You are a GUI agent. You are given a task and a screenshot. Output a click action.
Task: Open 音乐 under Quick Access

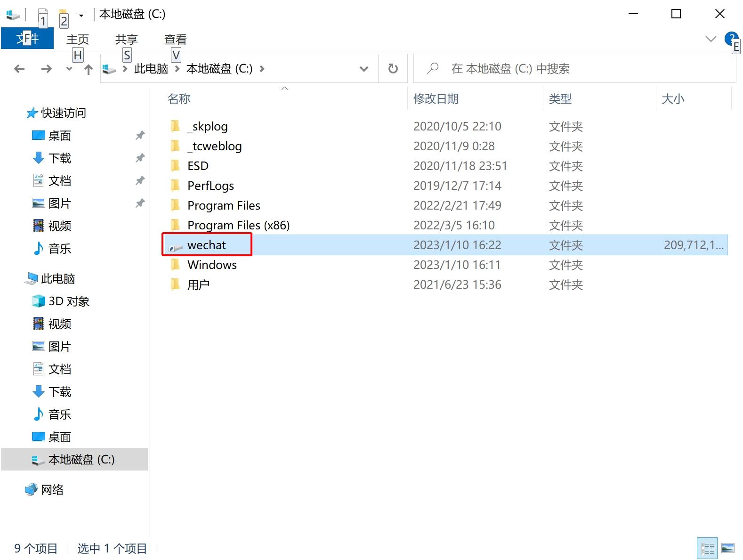(59, 249)
